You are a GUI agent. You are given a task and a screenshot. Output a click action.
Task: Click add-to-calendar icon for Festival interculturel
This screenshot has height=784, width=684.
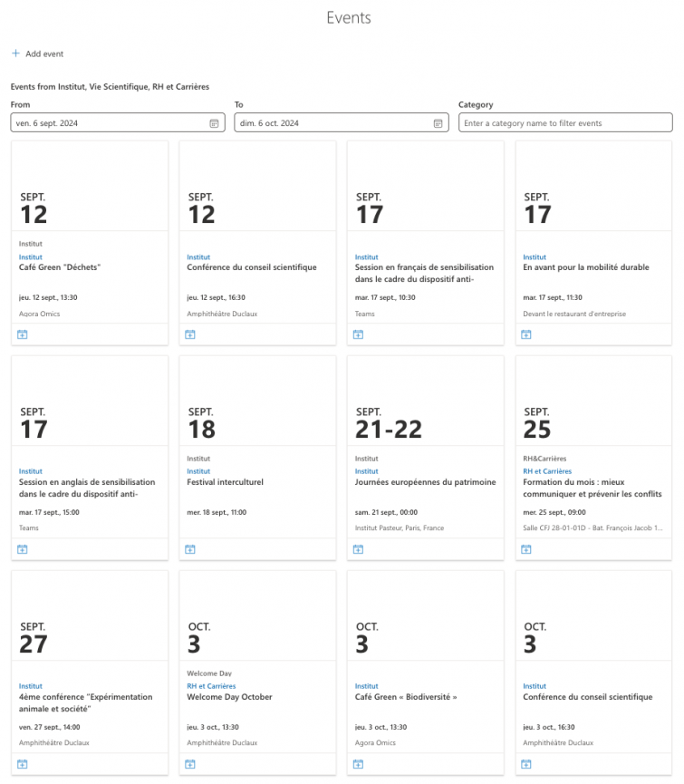coord(190,549)
